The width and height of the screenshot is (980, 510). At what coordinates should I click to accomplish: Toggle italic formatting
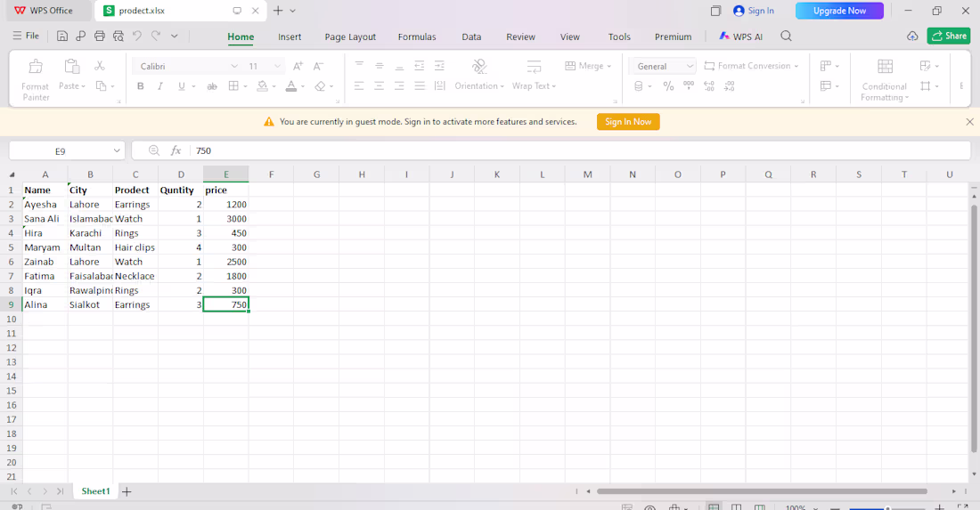(160, 86)
